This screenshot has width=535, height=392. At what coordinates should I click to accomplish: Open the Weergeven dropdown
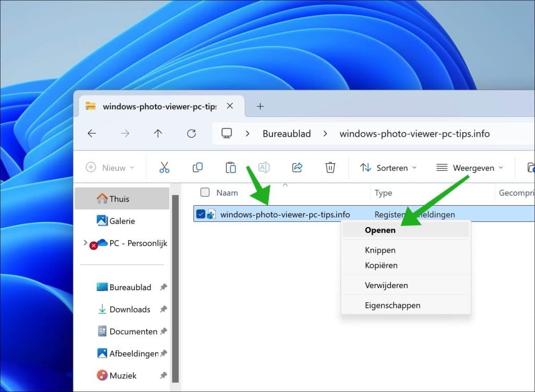470,168
